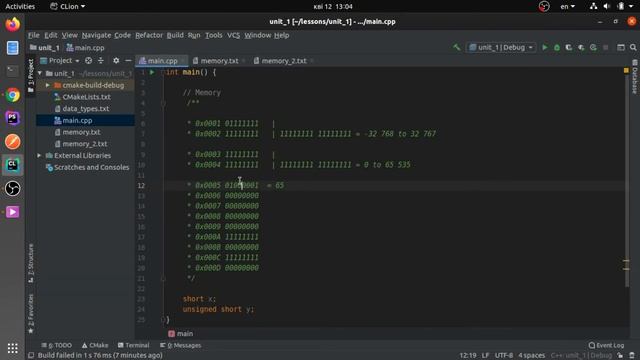This screenshot has height=360, width=640.
Task: Click the clock showing 13:04
Action: [x=333, y=7]
